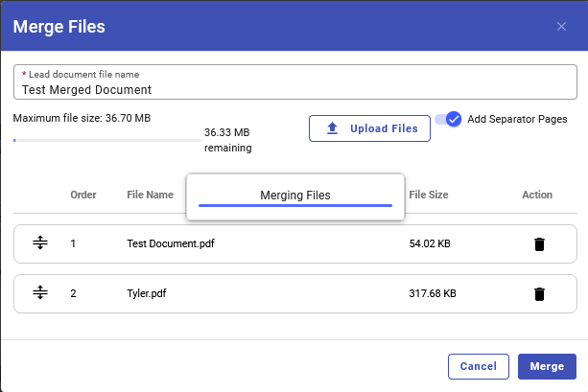Click the Order column header

click(x=83, y=195)
